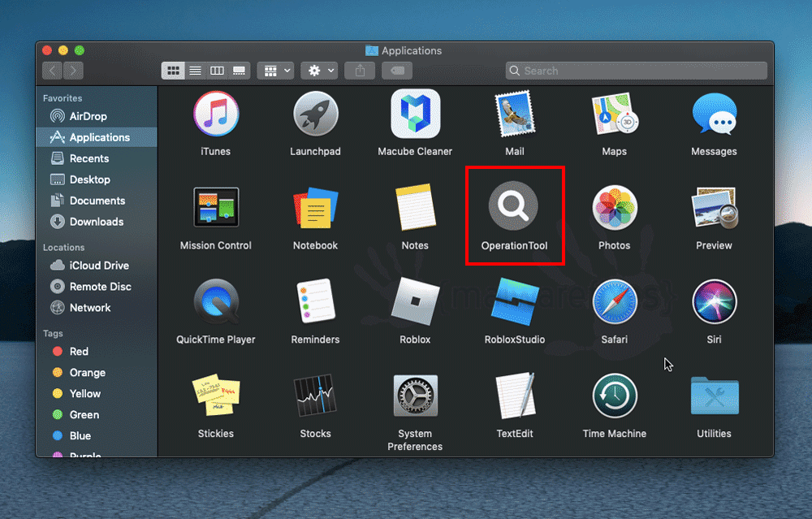Viewport: 812px width, 519px height.
Task: Focus the Finder Search field
Action: point(637,71)
